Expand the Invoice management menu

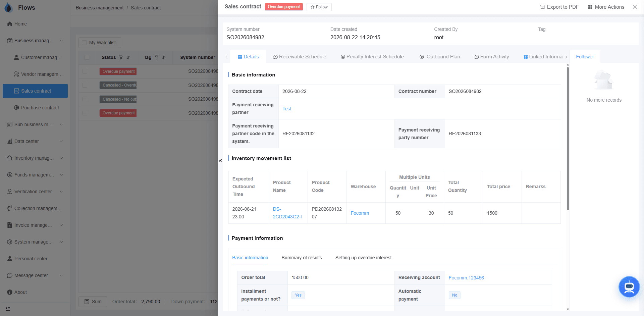click(x=61, y=225)
